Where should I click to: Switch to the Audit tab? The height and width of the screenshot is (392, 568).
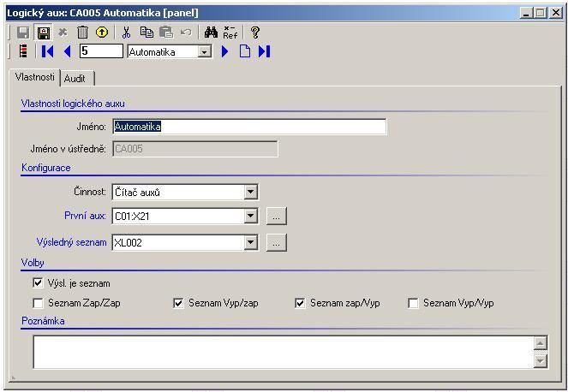pos(75,78)
